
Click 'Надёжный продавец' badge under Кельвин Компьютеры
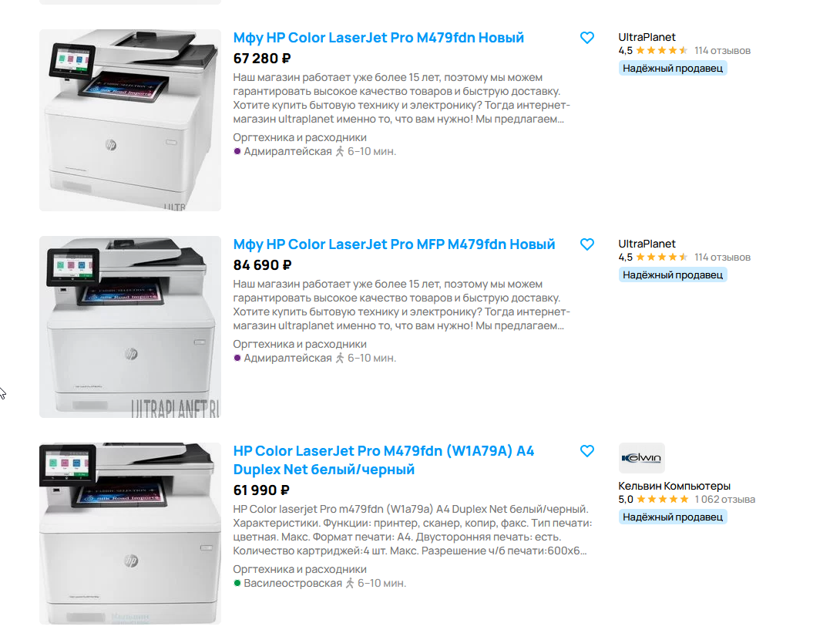(x=673, y=517)
